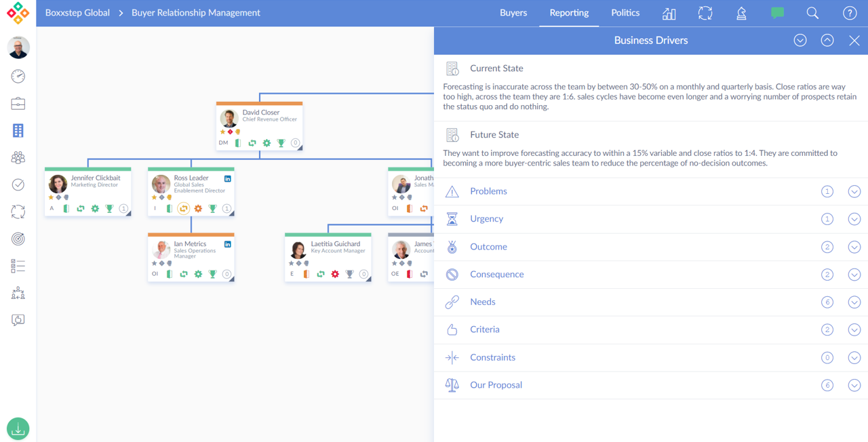Click the chess piece icon in header
This screenshot has height=442, width=868.
coord(741,14)
